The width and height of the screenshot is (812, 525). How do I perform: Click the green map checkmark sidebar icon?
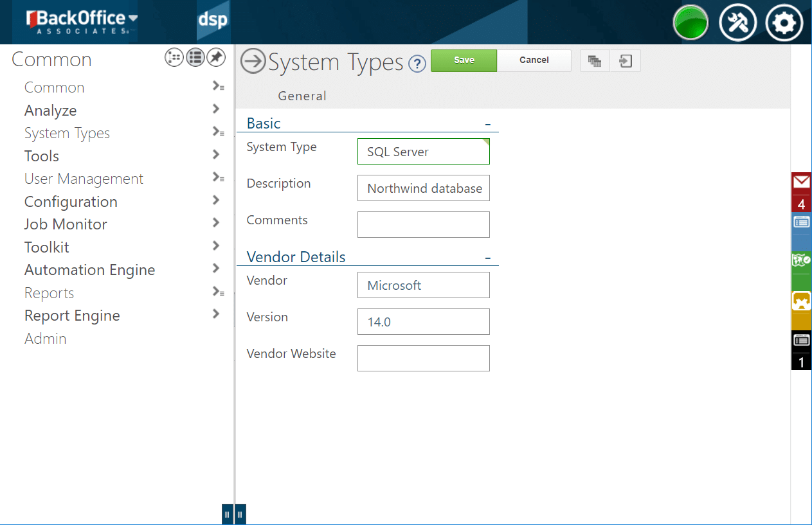(x=801, y=260)
